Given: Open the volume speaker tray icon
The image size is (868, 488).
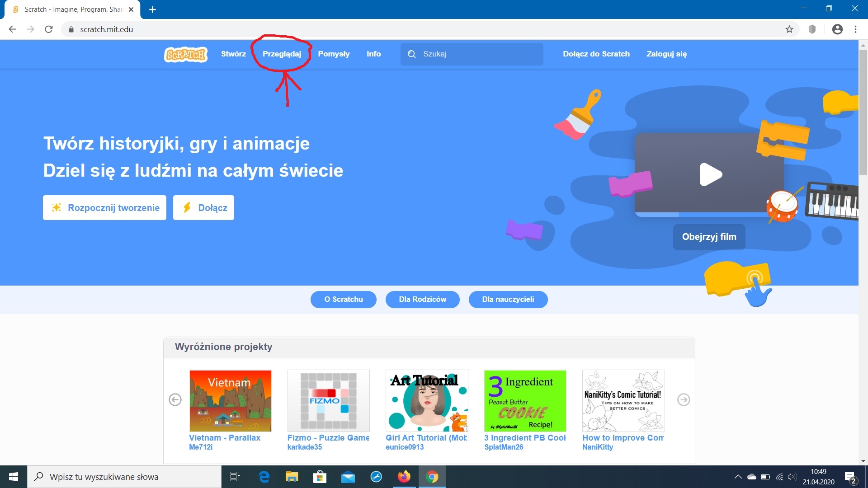Looking at the screenshot, I should click(x=792, y=477).
